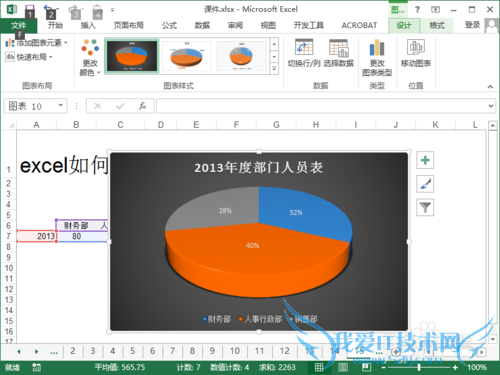Click the Chart Styles brush button
The width and height of the screenshot is (500, 375).
pyautogui.click(x=425, y=184)
